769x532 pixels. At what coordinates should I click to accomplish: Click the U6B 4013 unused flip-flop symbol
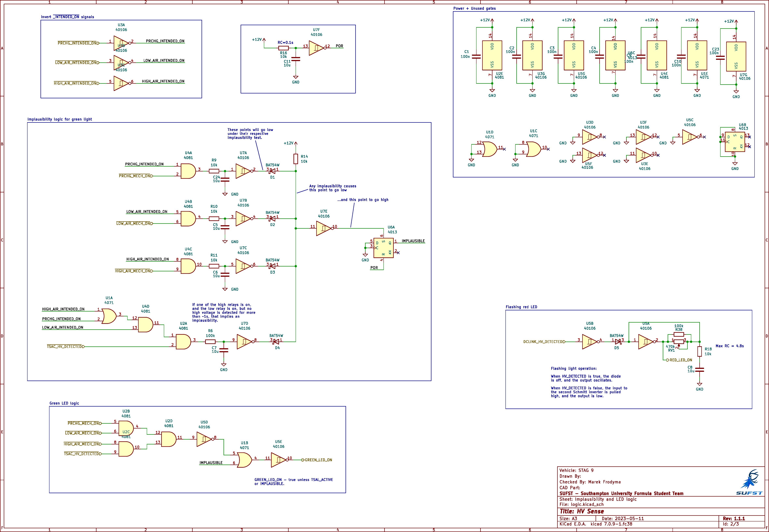735,142
